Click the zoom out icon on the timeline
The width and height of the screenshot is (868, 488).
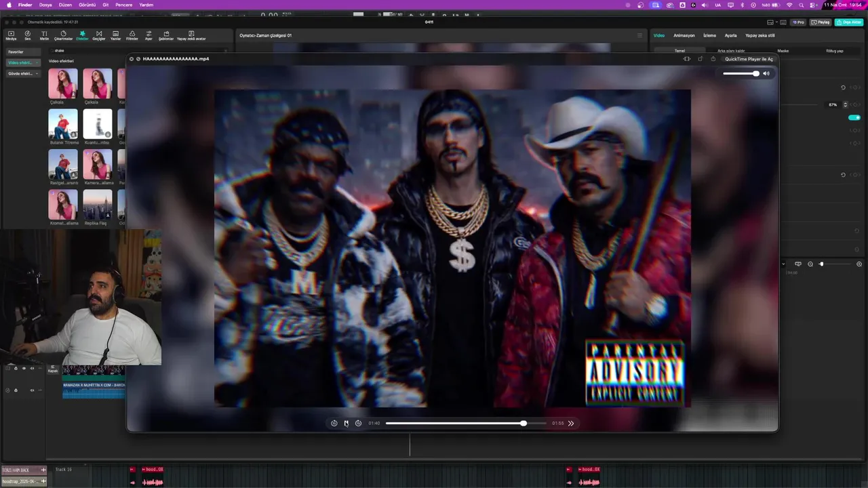810,264
